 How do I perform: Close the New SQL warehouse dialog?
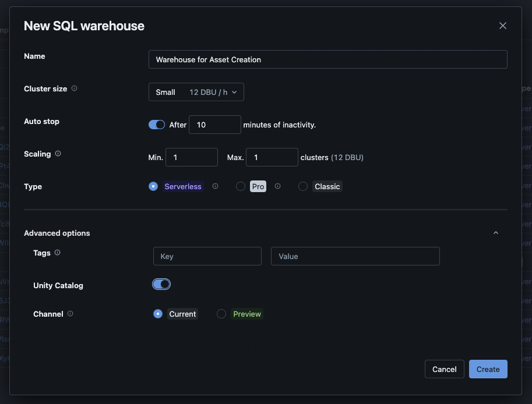[x=502, y=26]
